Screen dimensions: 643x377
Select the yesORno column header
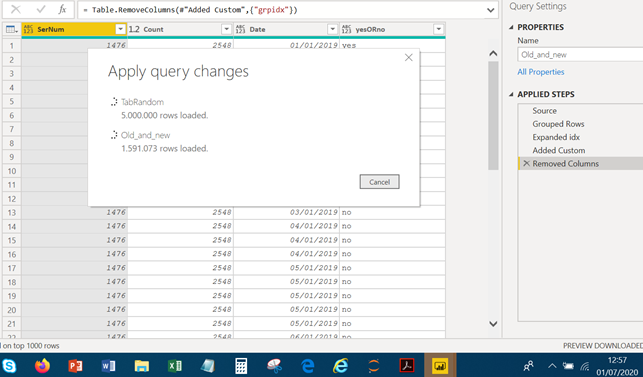point(392,29)
